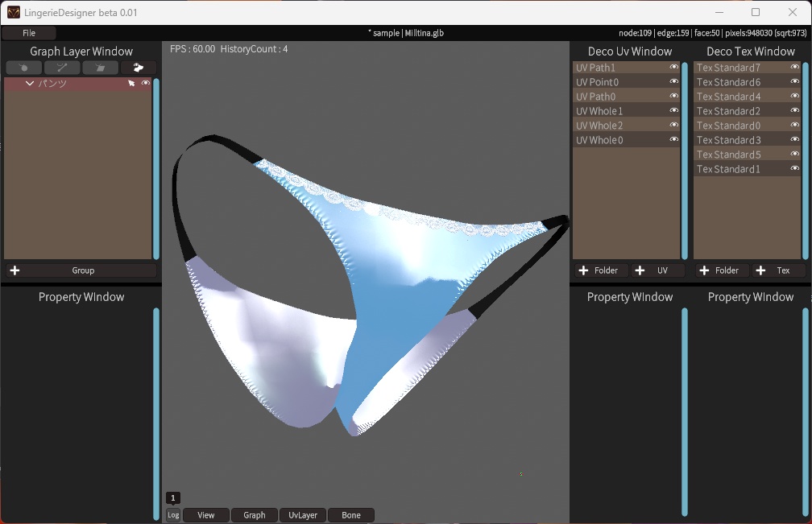Open the File menu
812x524 pixels.
(29, 33)
